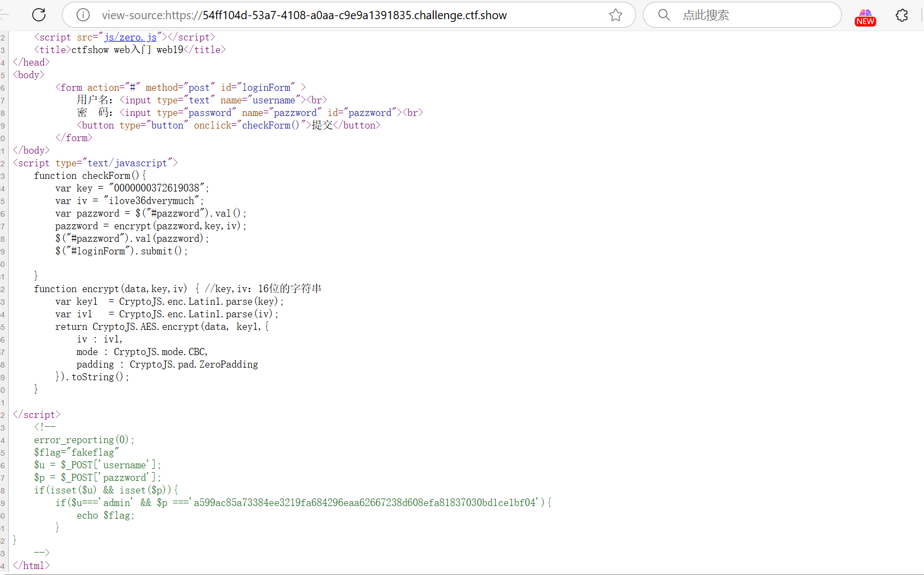Screen dimensions: 924x575
Task: Open the js/zero.js script link
Action: pos(130,37)
